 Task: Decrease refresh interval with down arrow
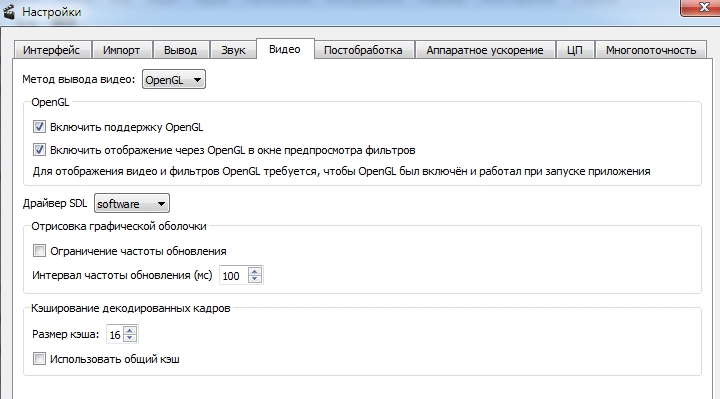(x=255, y=280)
